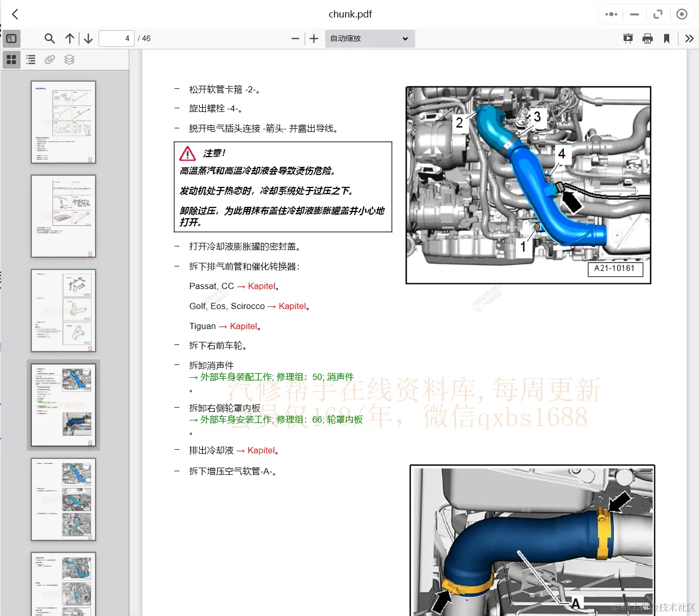Screen dimensions: 699x616
Task: Open the 自动缩放 zoom level dropdown
Action: (369, 38)
